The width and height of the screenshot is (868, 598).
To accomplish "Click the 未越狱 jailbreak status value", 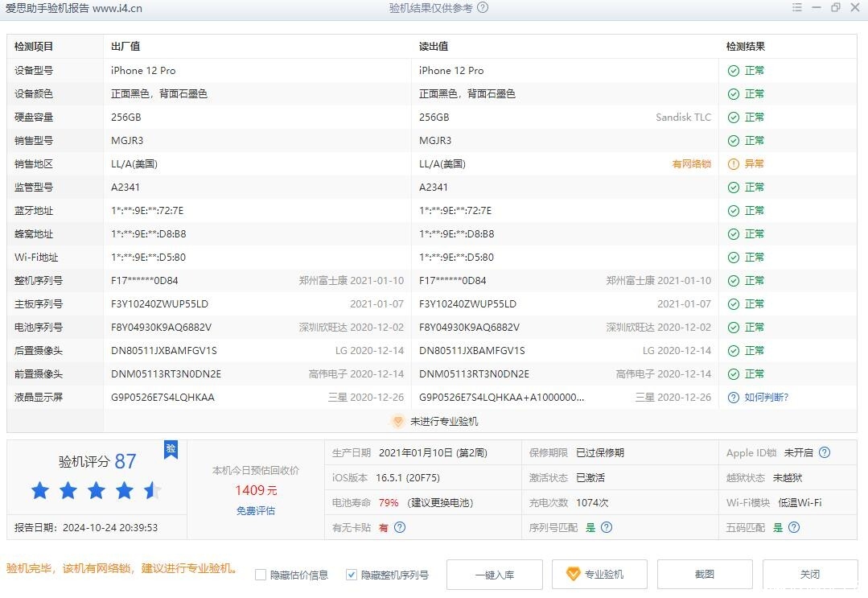I will point(788,478).
